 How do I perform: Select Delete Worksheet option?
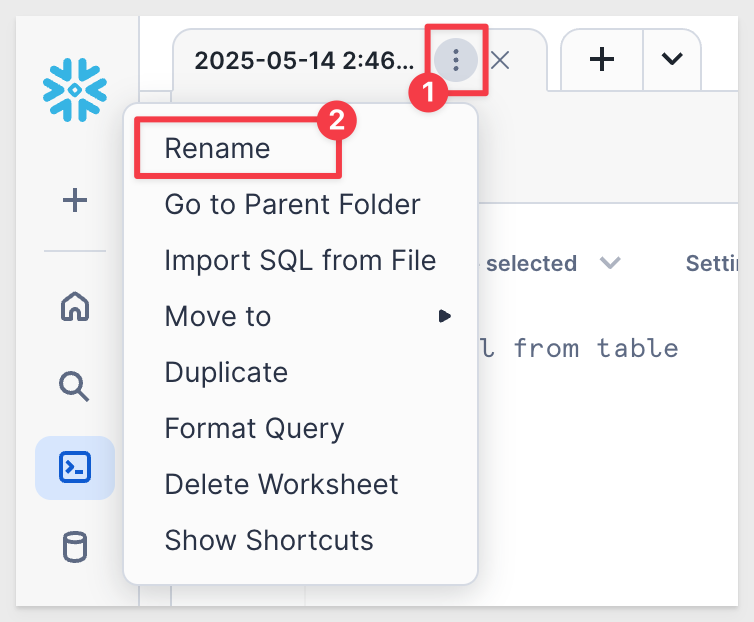click(x=281, y=484)
